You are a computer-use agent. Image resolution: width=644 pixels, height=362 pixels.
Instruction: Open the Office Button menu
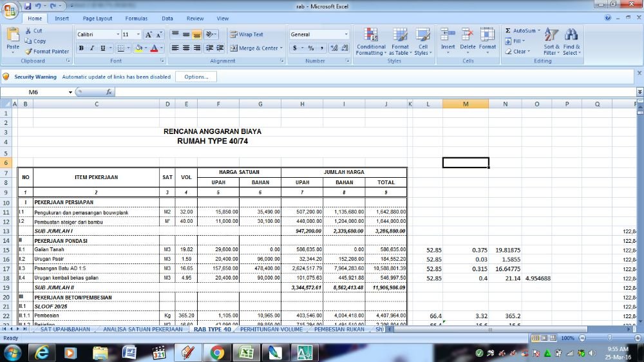tap(11, 10)
